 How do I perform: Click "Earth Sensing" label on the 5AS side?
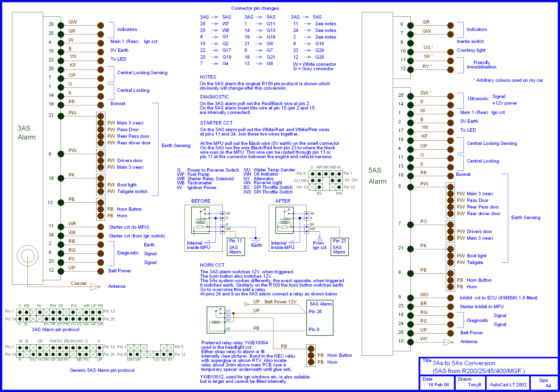pos(526,218)
